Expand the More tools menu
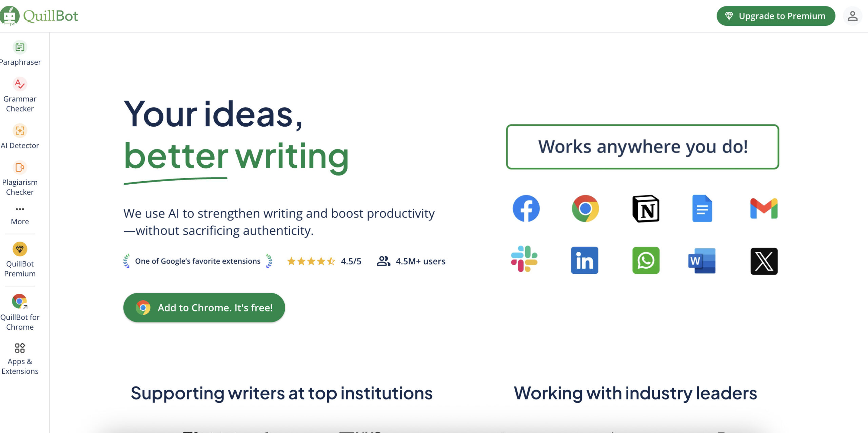This screenshot has height=433, width=868. click(x=20, y=209)
